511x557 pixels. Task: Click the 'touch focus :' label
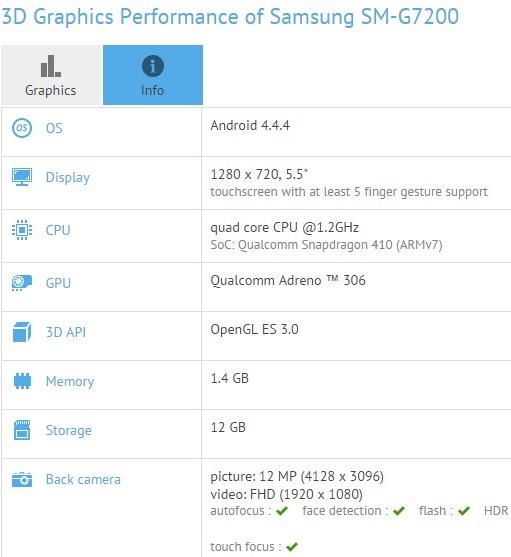[246, 546]
